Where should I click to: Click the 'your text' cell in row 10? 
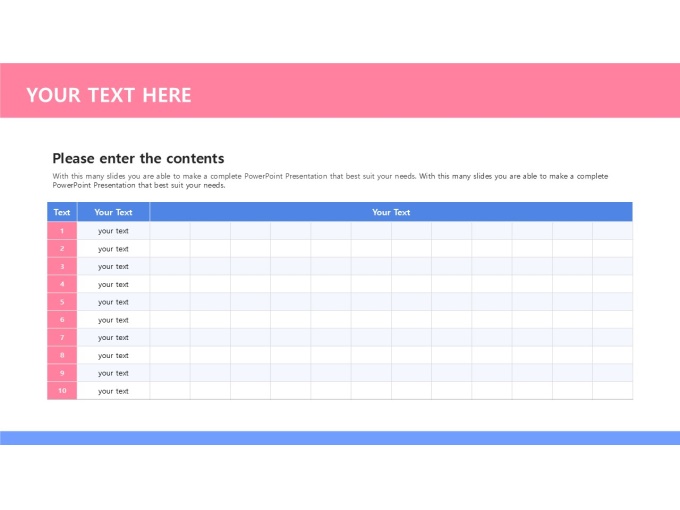coord(113,391)
